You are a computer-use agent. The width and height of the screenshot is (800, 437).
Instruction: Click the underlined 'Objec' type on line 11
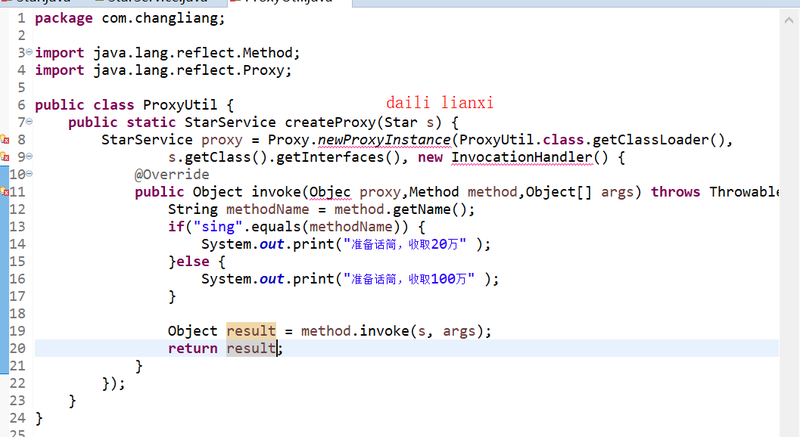tap(330, 192)
